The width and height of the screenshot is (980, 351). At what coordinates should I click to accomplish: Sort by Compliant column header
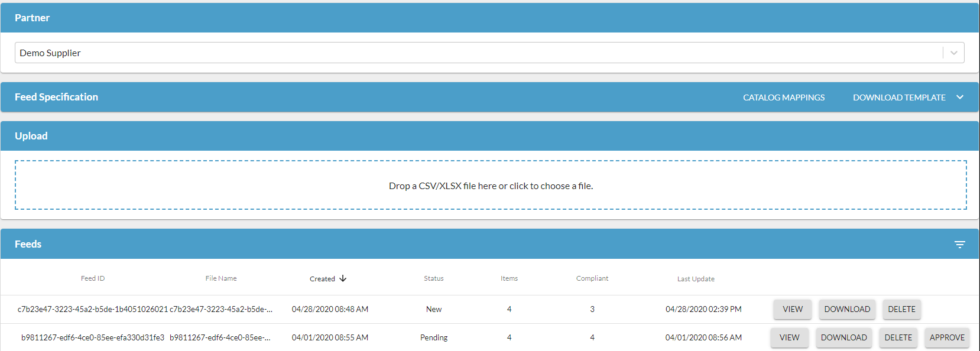592,278
